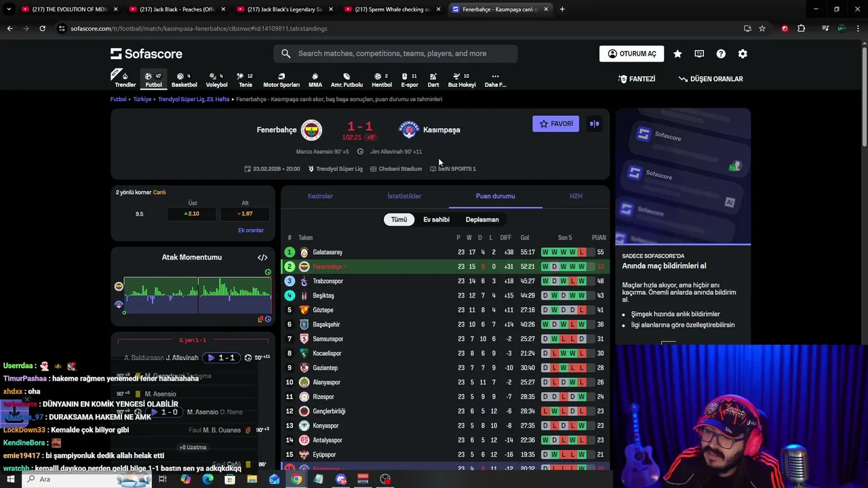Screen dimensions: 868x488
Task: Switch to the Kadrolar tab
Action: [x=320, y=196]
